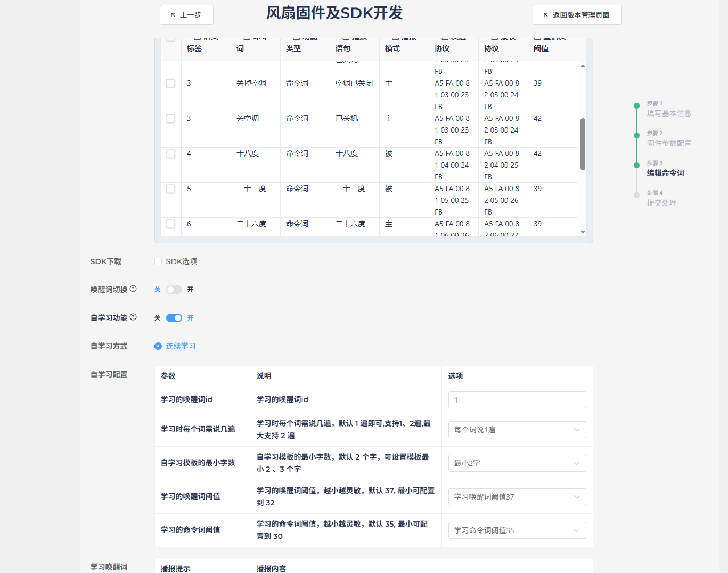Go to step 编辑命令词
Viewport: 728px width, 573px height.
tap(665, 173)
